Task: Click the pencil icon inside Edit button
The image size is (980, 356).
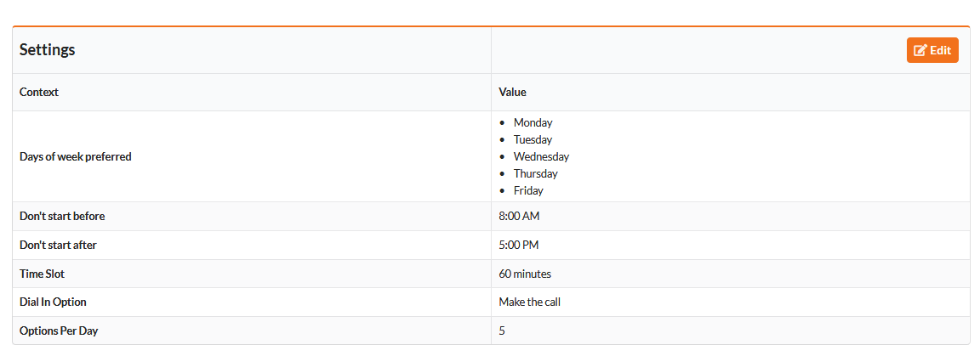Action: (920, 50)
